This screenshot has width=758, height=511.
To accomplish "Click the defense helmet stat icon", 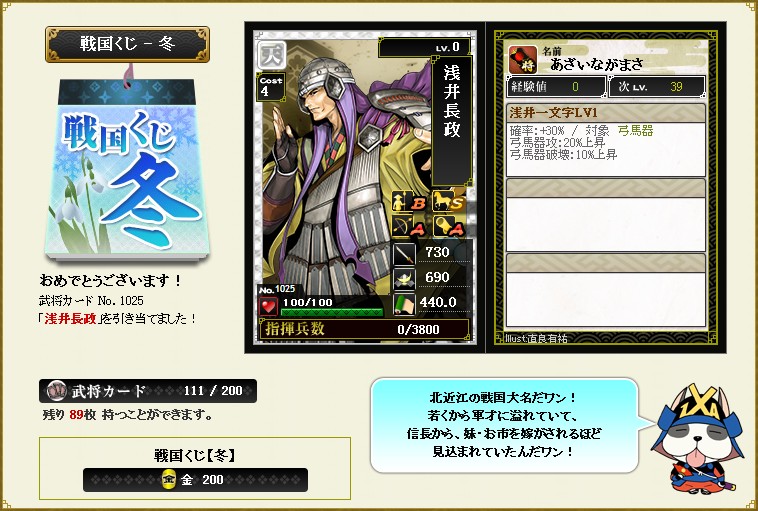I will coord(404,278).
